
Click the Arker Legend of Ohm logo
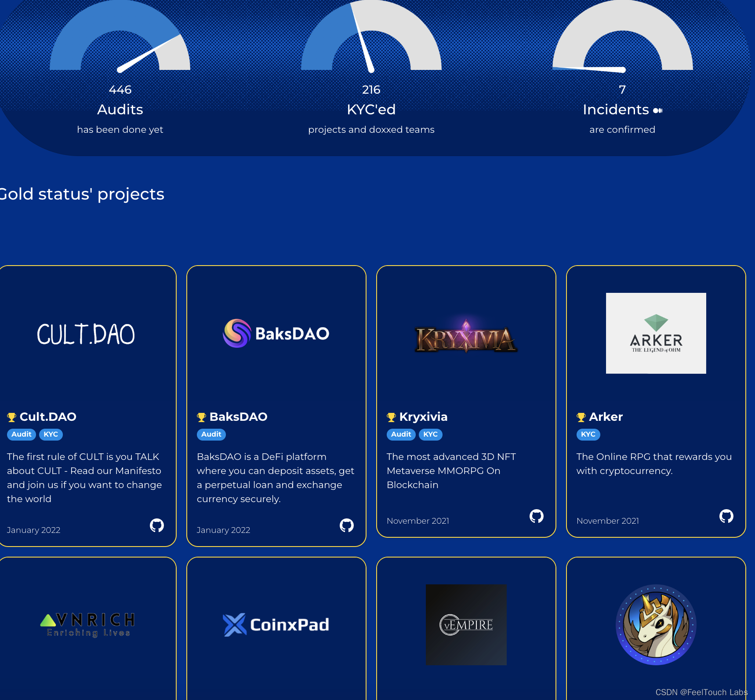coord(656,333)
